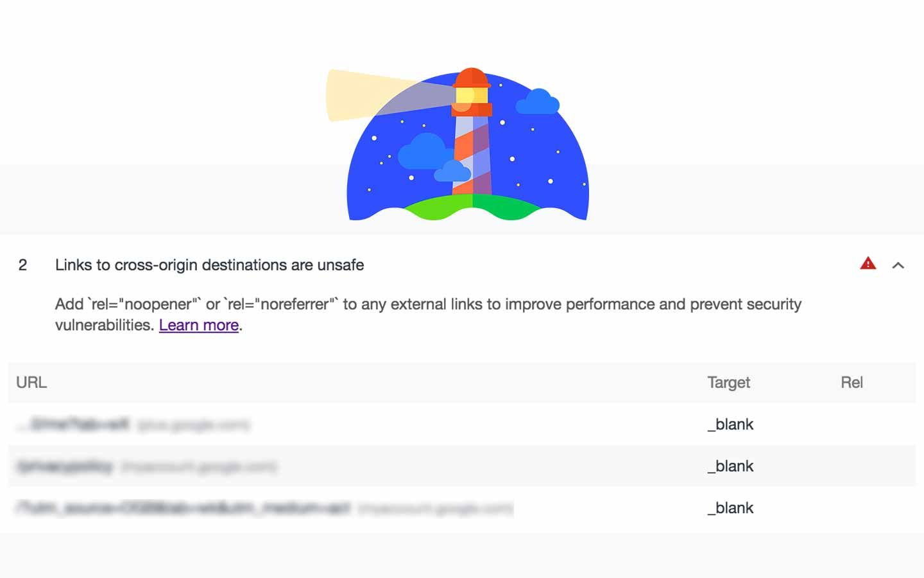Click the rel noopener description text
The width and height of the screenshot is (924, 578).
pyautogui.click(x=428, y=314)
